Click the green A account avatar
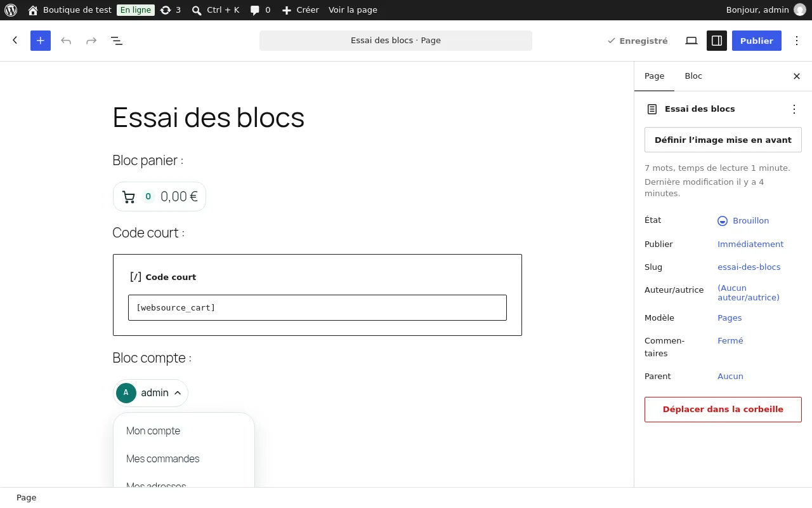Image resolution: width=812 pixels, height=508 pixels. tap(126, 393)
